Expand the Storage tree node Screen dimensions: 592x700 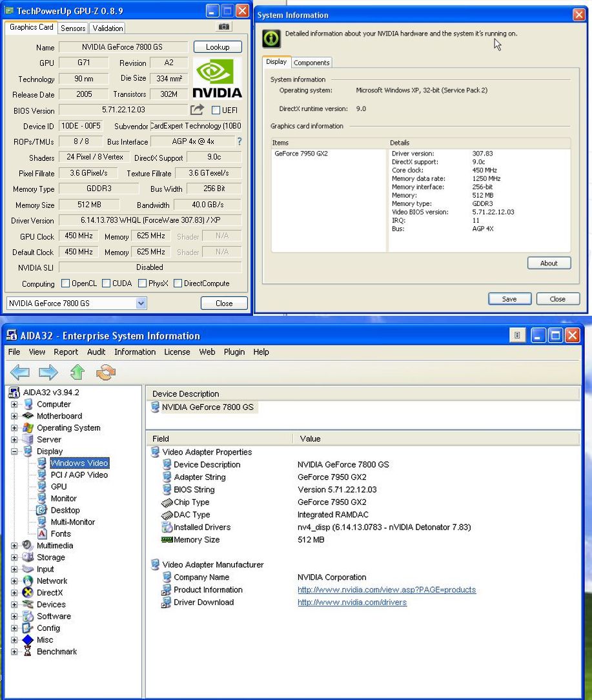point(14,557)
